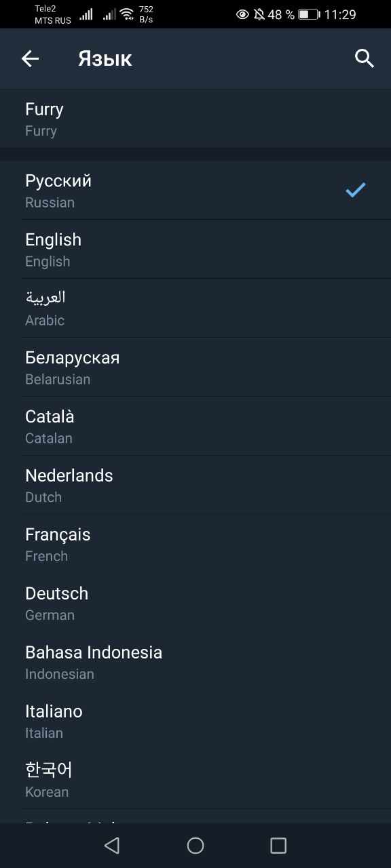Tap the Язык screen title
The width and height of the screenshot is (391, 868).
pos(105,60)
